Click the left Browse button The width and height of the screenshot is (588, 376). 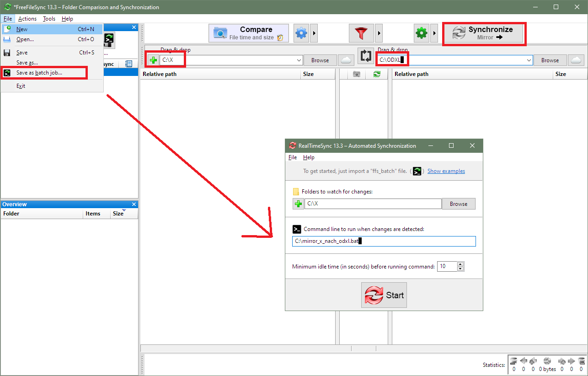[x=320, y=60]
